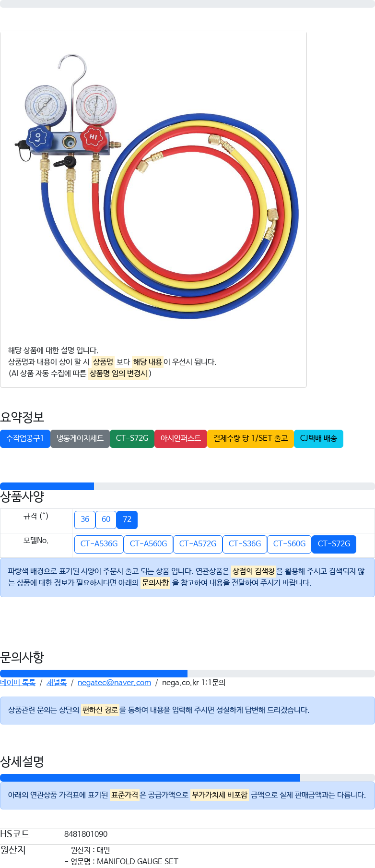The image size is (375, 868).
Task: Choose size option 60
Action: point(106,520)
